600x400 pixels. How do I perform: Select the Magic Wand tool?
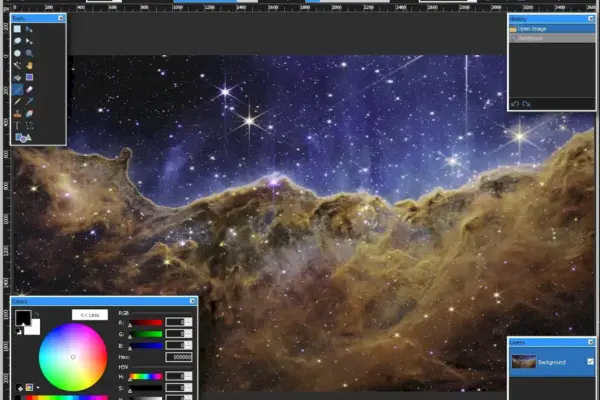pos(17,65)
